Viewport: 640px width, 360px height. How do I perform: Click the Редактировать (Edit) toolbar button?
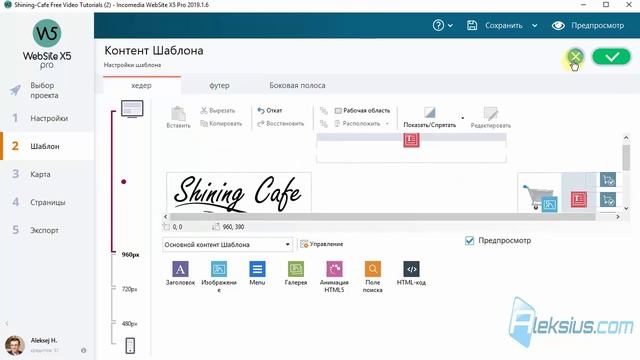[x=491, y=118]
